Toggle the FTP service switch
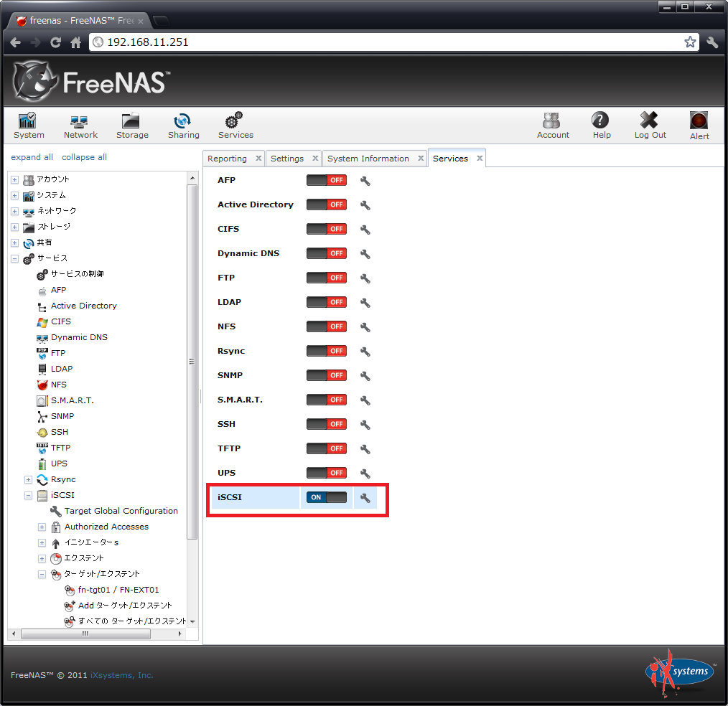Image resolution: width=728 pixels, height=706 pixels. click(x=327, y=278)
